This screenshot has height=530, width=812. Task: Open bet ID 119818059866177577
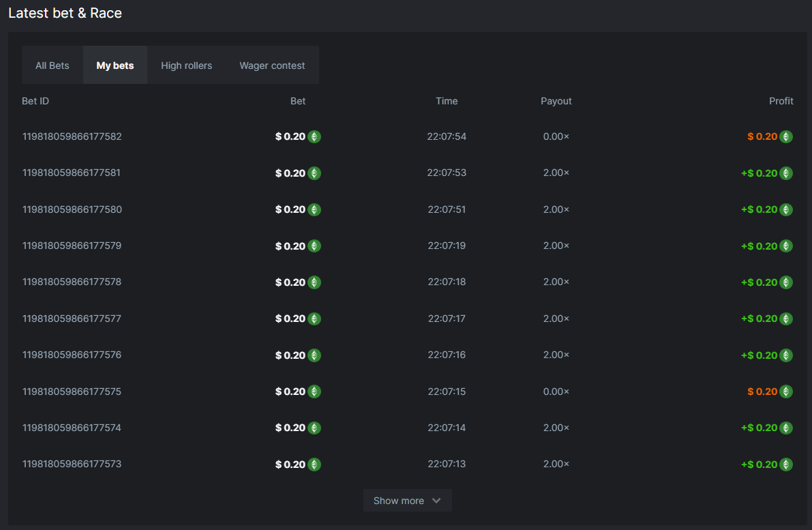point(72,319)
